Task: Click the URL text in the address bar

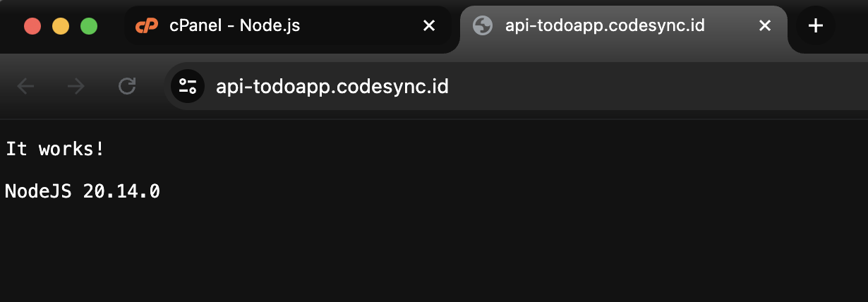Action: point(332,87)
